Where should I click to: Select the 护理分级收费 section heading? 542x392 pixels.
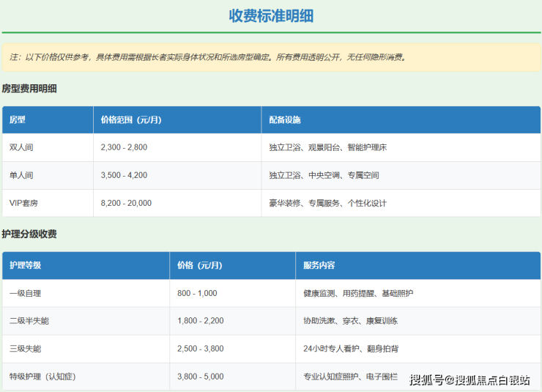[x=29, y=234]
